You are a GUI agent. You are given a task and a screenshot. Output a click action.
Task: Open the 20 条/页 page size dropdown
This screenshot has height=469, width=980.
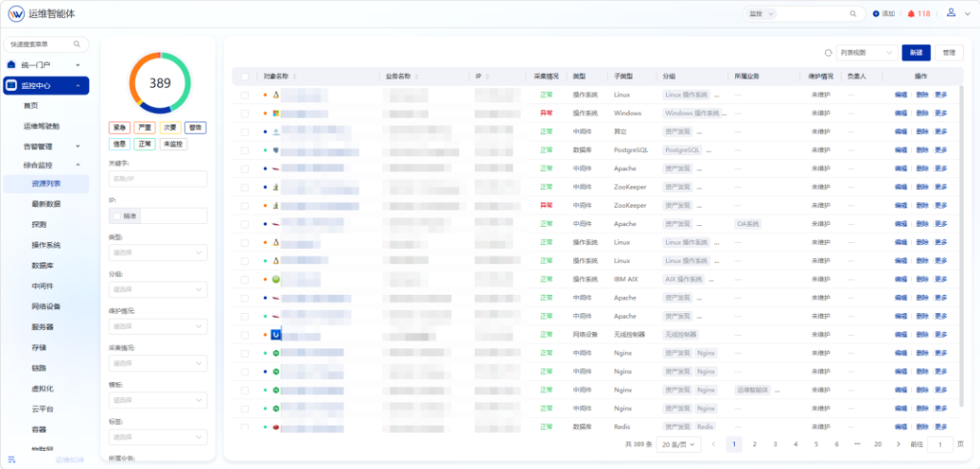(679, 444)
